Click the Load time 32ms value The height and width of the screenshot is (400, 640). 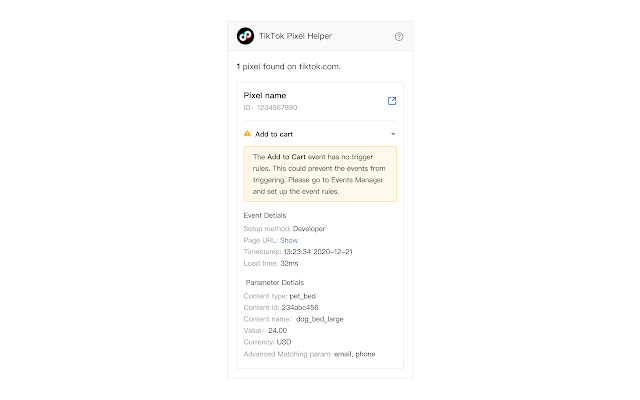pyautogui.click(x=291, y=264)
